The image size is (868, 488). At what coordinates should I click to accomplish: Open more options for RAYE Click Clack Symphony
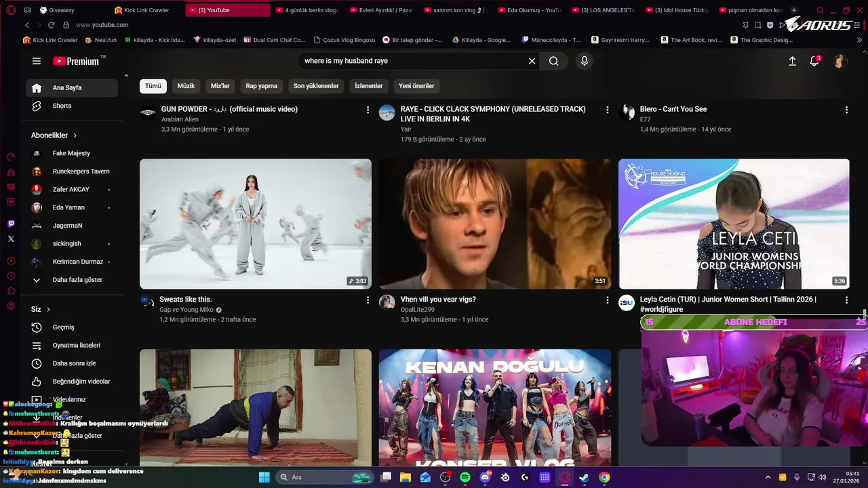coord(608,110)
